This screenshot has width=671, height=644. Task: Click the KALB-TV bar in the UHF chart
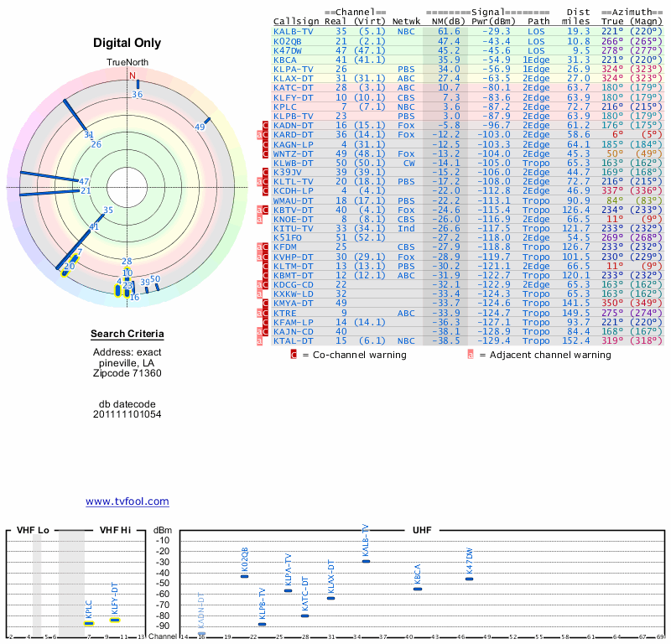click(x=365, y=561)
